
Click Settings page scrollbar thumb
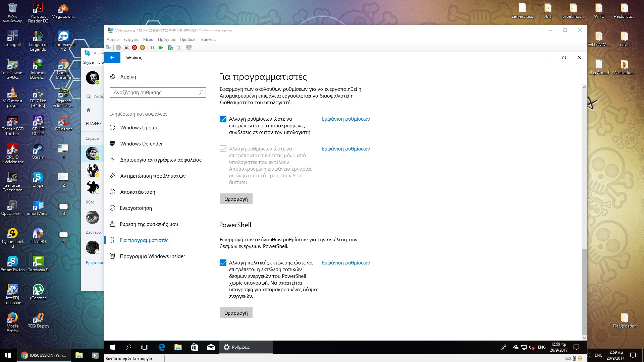[585, 292]
